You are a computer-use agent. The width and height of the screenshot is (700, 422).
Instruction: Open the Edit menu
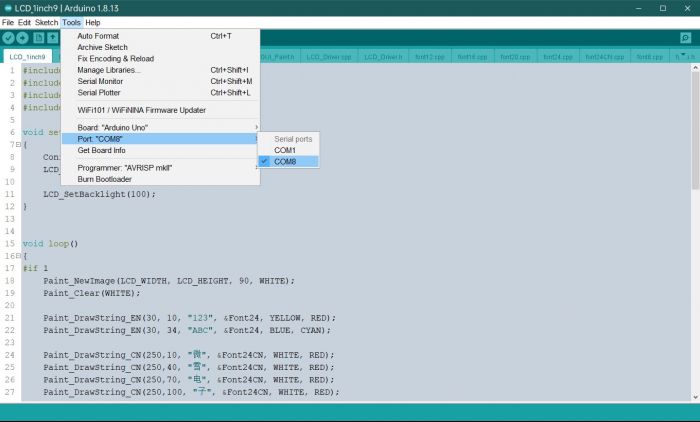[x=24, y=22]
